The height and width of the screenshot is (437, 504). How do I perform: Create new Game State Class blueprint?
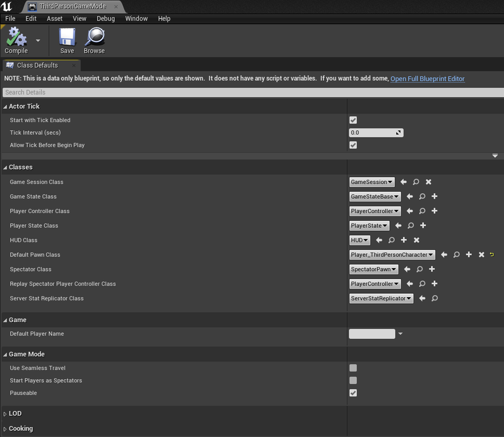(435, 197)
